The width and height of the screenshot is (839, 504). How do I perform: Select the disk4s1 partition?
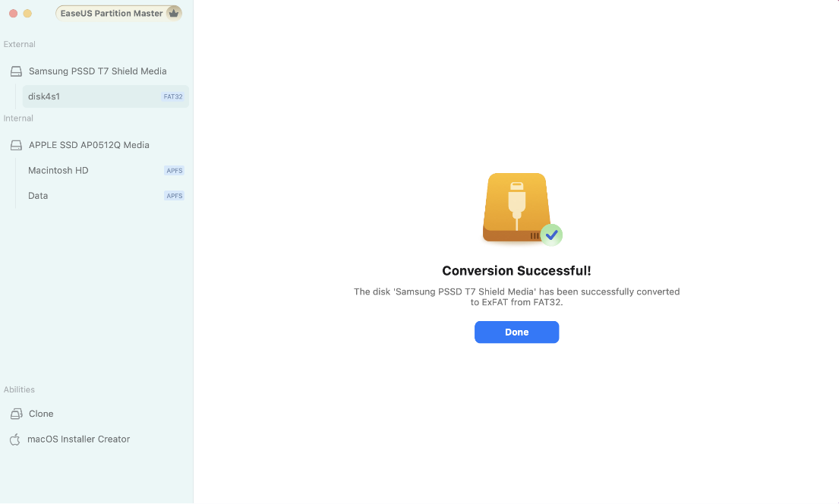(x=106, y=96)
